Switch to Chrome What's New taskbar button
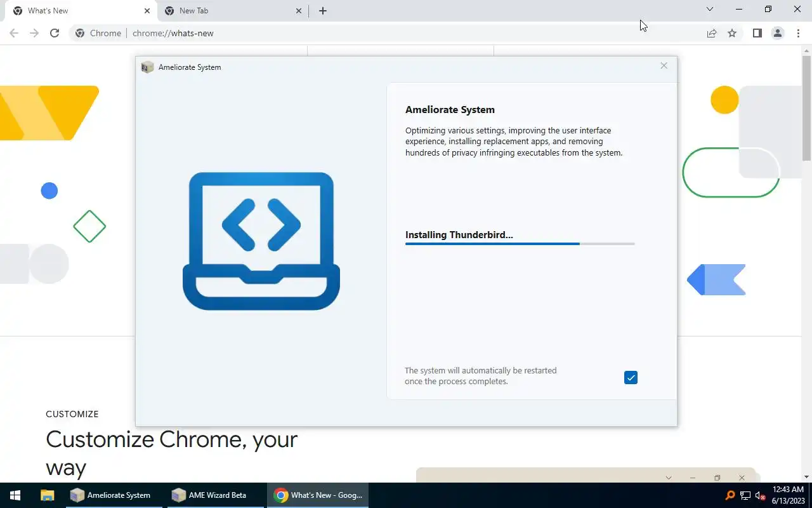The image size is (812, 508). [x=319, y=495]
